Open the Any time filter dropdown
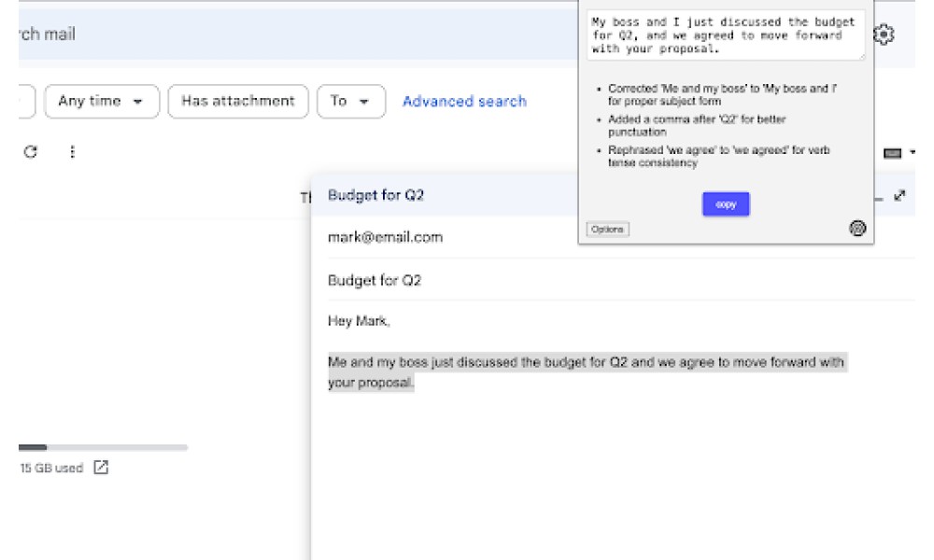The width and height of the screenshot is (934, 560). click(x=102, y=101)
